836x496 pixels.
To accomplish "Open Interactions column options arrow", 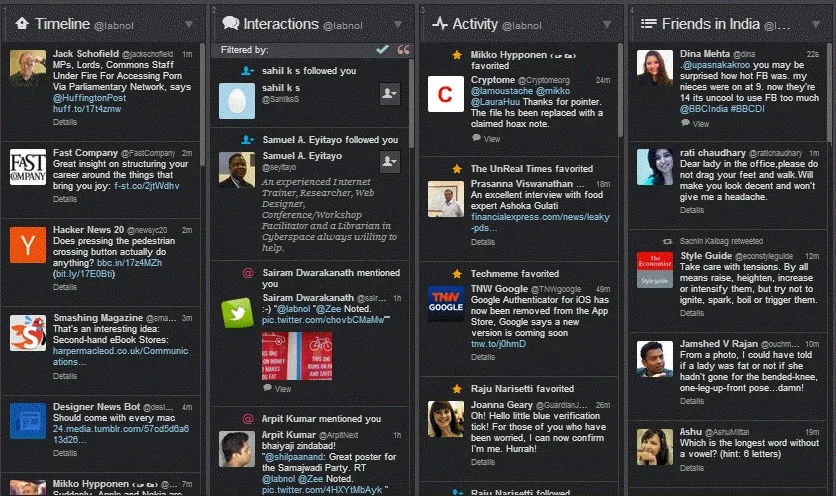I will pos(398,25).
